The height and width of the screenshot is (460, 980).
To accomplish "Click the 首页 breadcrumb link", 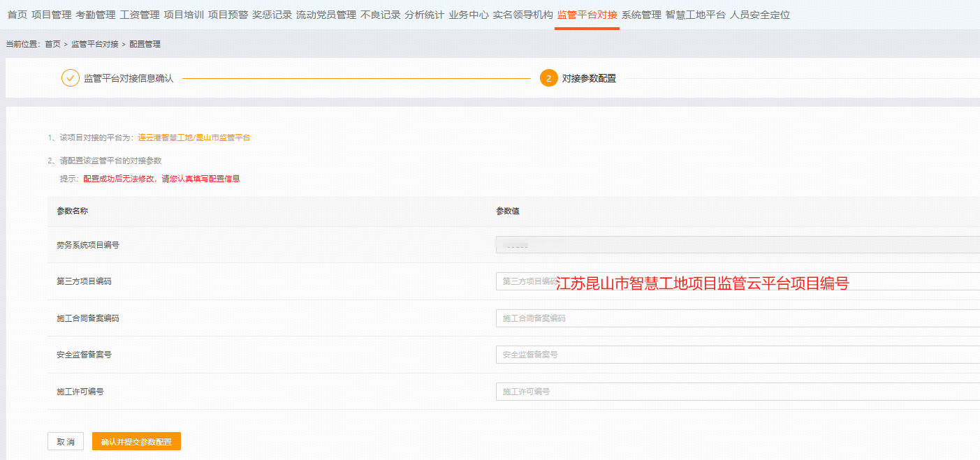I will 52,44.
